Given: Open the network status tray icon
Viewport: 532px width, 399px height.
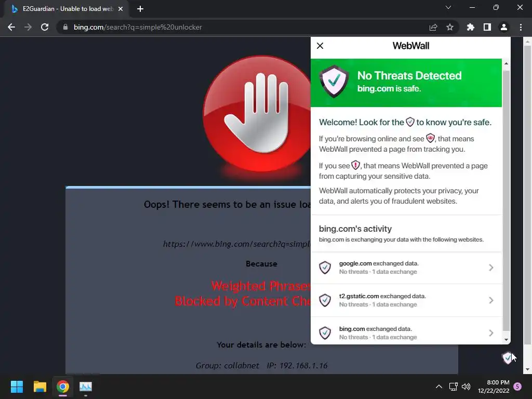Looking at the screenshot, I should pyautogui.click(x=453, y=387).
